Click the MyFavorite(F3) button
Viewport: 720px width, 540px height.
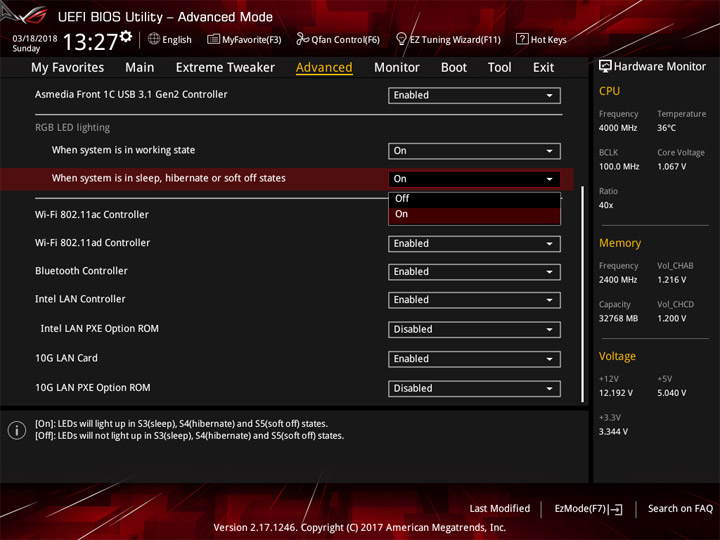[244, 39]
